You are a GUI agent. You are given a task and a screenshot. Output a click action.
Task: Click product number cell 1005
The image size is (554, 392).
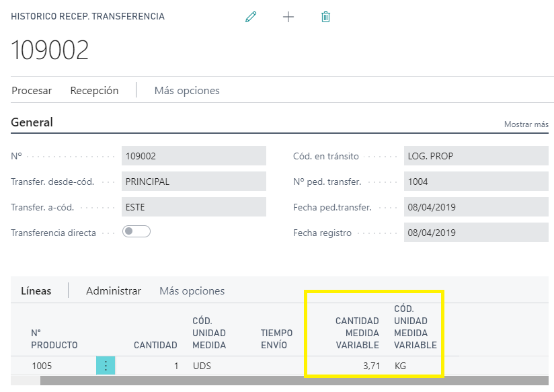pyautogui.click(x=42, y=366)
